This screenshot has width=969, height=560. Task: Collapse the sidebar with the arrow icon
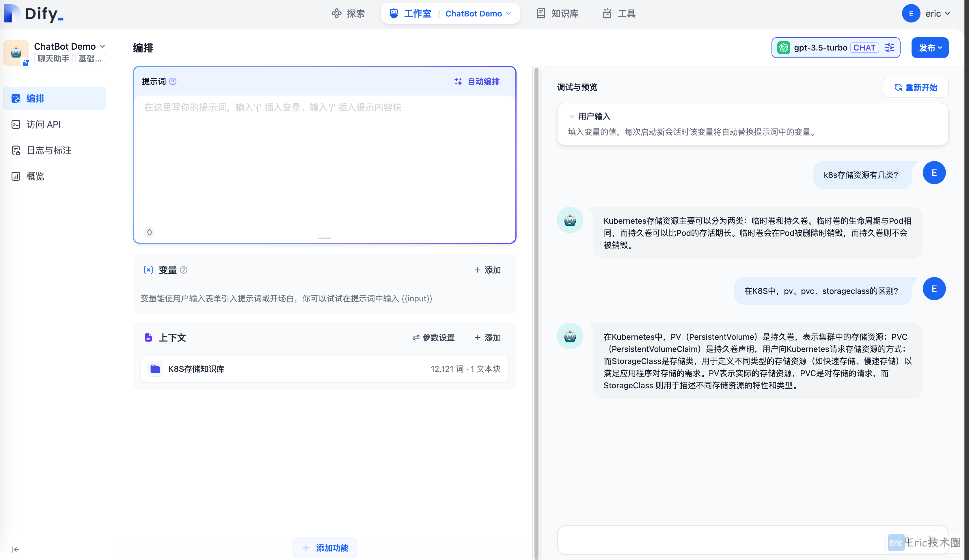(15, 549)
